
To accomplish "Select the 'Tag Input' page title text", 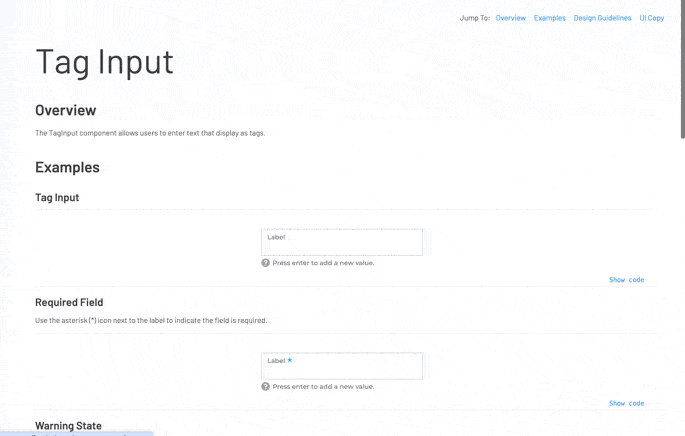I will pyautogui.click(x=104, y=62).
